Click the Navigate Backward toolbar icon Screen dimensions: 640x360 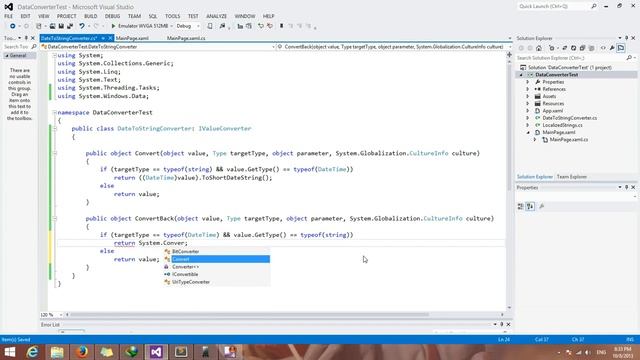click(12, 26)
